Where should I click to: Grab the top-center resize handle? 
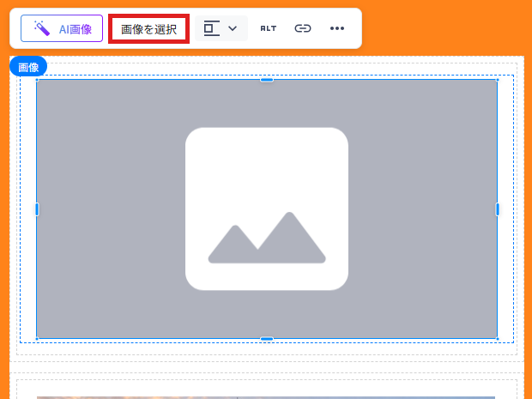[x=267, y=80]
